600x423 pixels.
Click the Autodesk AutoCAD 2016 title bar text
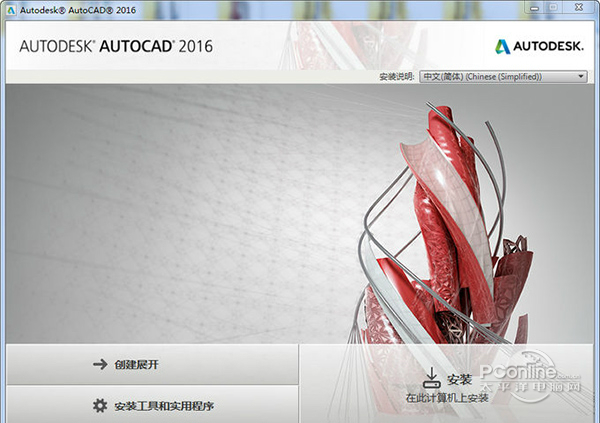point(78,10)
